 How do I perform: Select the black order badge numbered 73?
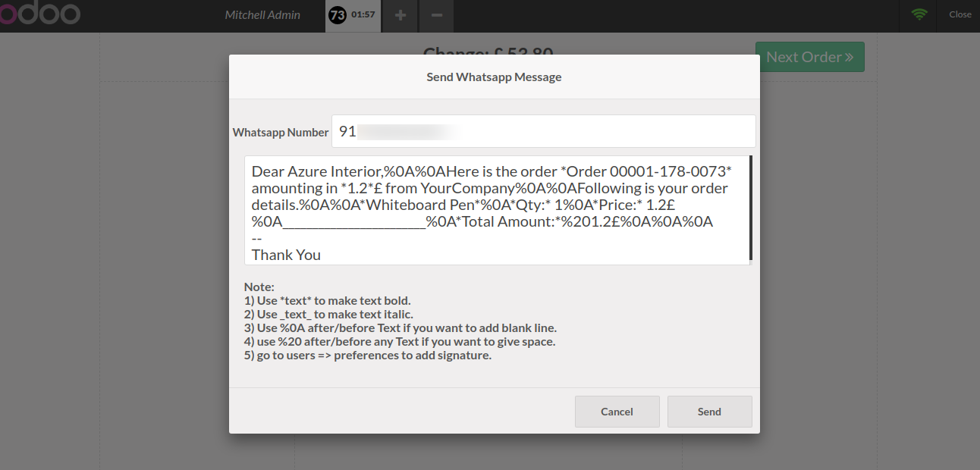point(338,14)
